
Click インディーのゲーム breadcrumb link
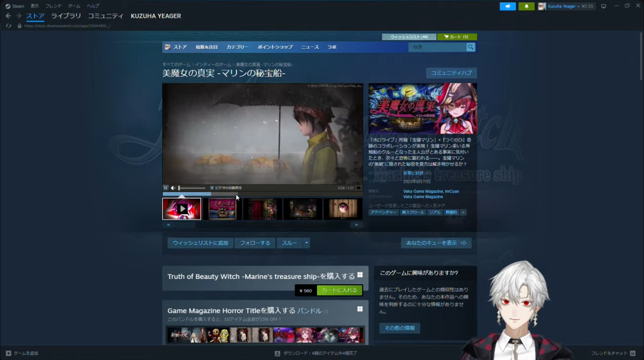[x=213, y=65]
